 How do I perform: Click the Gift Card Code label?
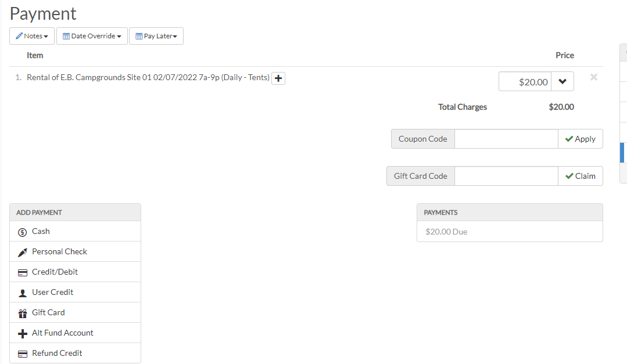click(421, 176)
